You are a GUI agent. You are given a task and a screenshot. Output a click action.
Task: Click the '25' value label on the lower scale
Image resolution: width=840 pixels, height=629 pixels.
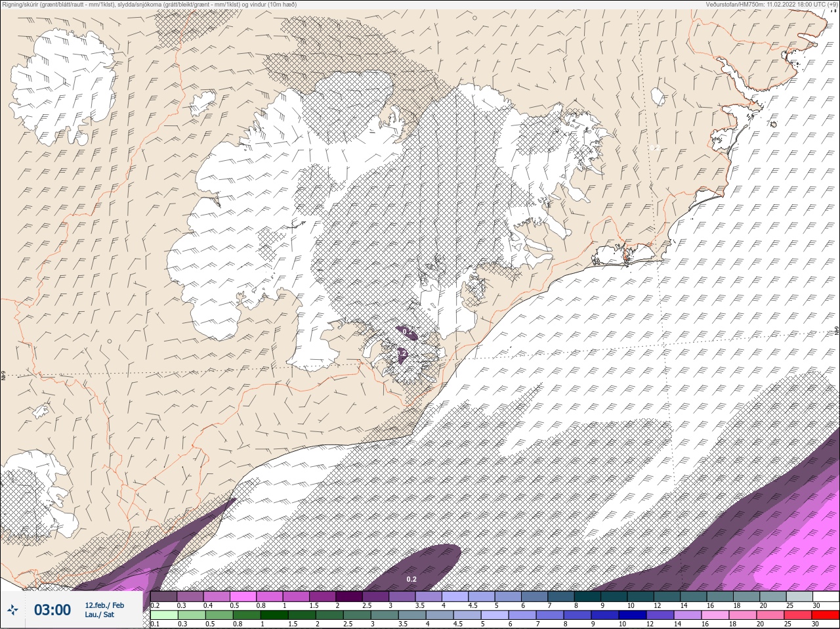click(x=787, y=624)
